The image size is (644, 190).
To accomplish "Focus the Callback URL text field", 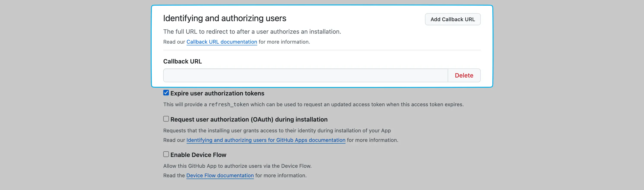I will tap(305, 75).
